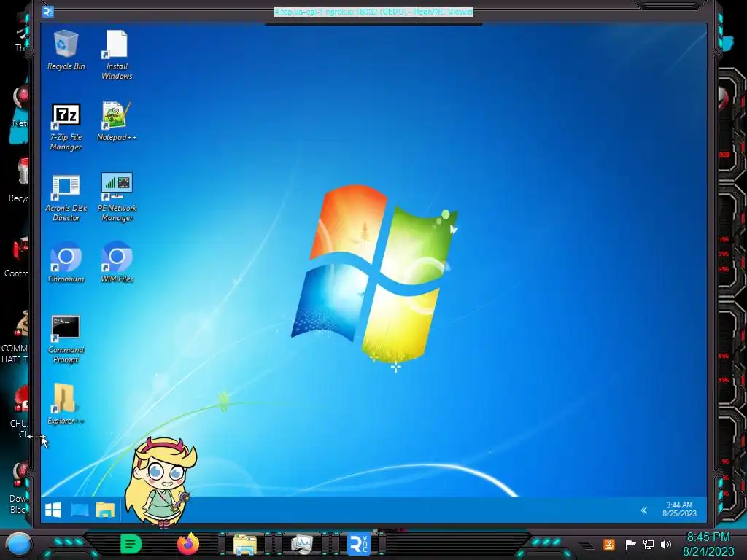The height and width of the screenshot is (560, 747).
Task: Open WIM Files shortcut
Action: click(x=117, y=262)
